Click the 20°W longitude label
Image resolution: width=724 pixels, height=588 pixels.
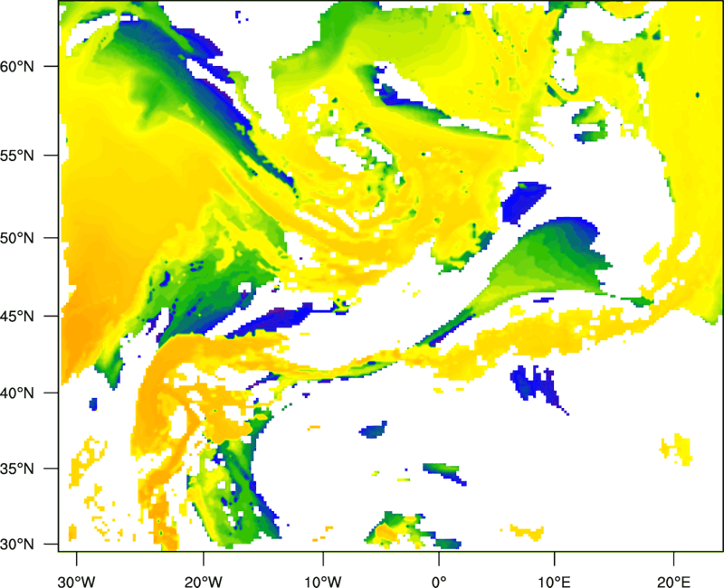coord(203,582)
